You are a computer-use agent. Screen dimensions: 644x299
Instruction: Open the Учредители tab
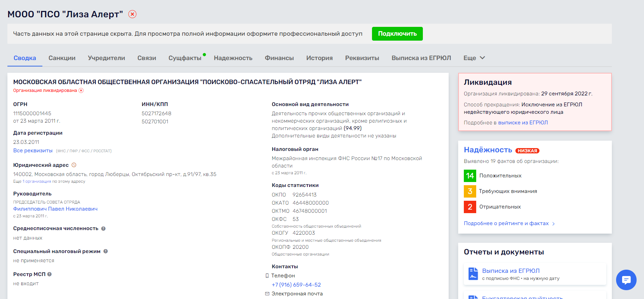pos(106,58)
